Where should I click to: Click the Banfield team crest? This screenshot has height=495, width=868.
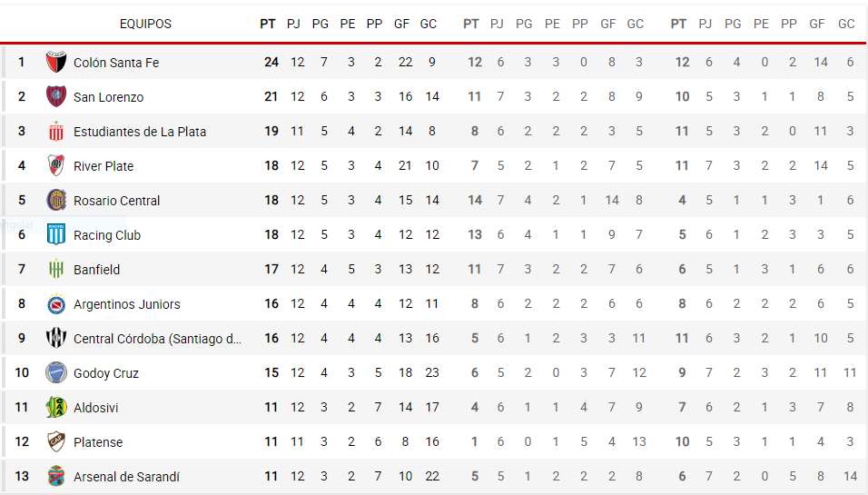tap(56, 269)
